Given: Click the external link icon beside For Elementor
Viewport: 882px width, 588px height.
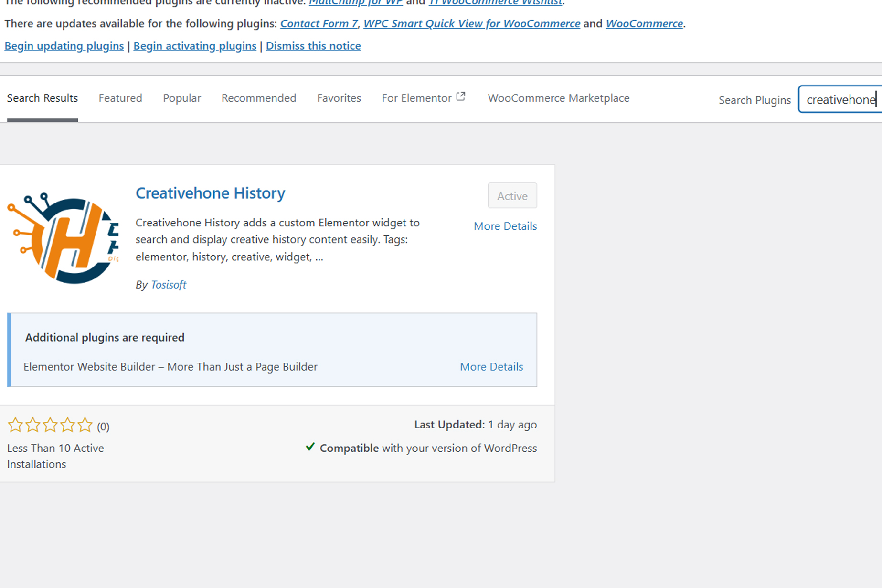Looking at the screenshot, I should 461,97.
